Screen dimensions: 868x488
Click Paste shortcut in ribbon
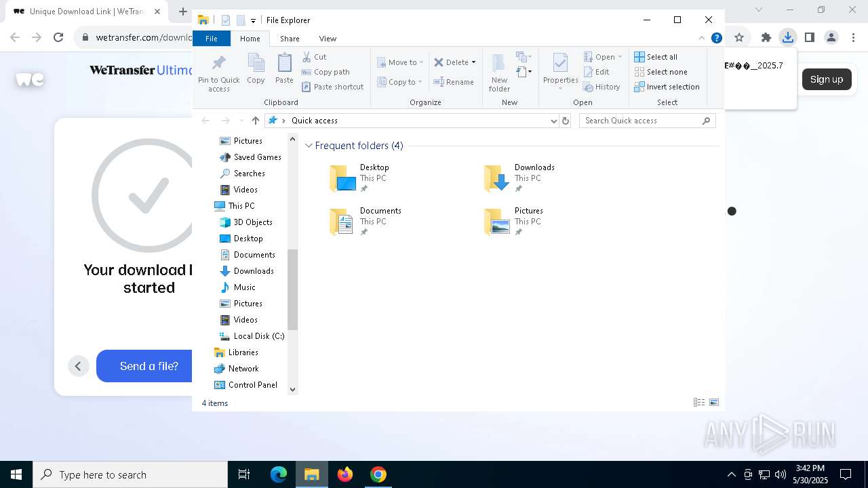[x=333, y=87]
